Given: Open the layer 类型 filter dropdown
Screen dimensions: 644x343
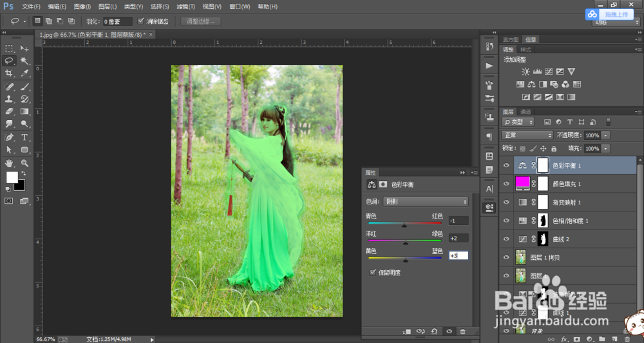Looking at the screenshot, I should coord(518,122).
